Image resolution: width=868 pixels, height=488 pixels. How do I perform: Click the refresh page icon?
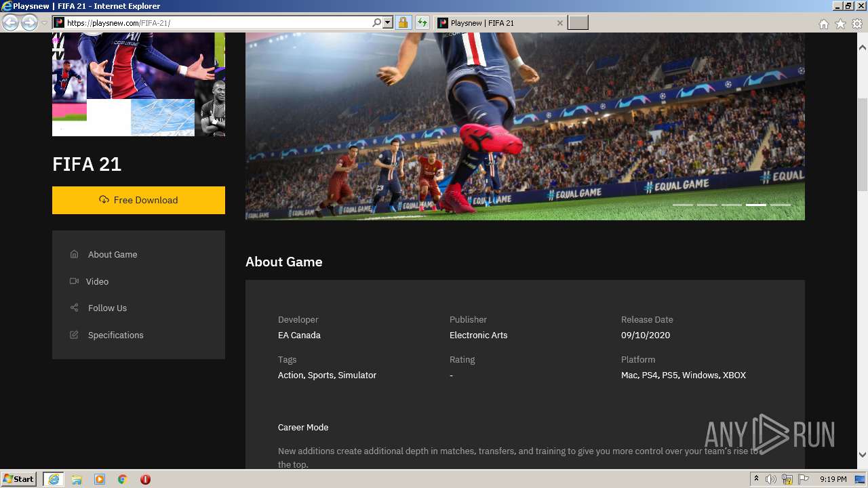coord(422,22)
